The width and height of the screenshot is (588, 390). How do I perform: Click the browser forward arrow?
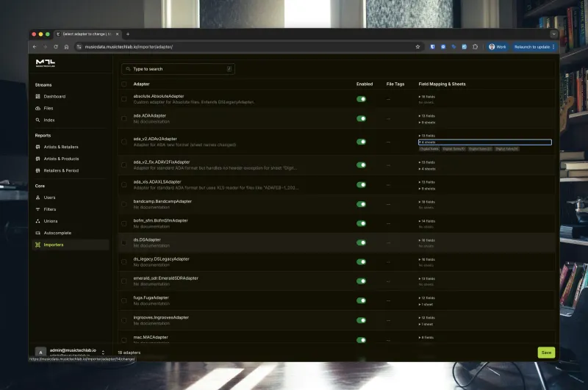(x=45, y=47)
